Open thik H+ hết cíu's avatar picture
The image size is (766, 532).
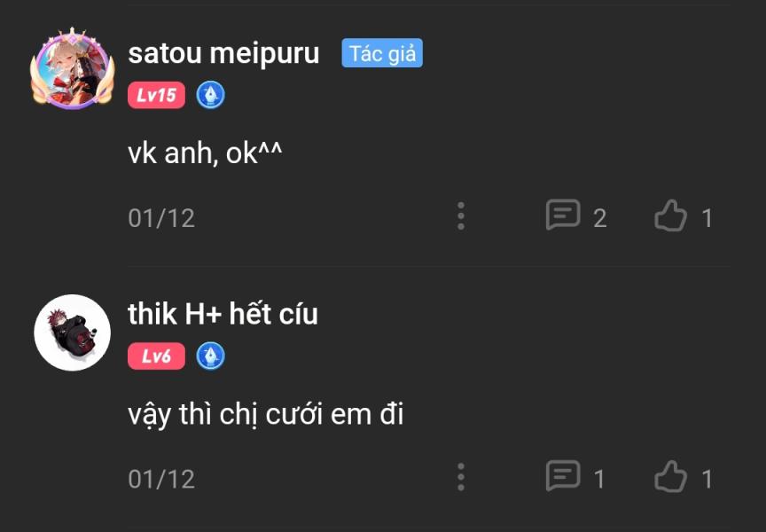[x=73, y=332]
